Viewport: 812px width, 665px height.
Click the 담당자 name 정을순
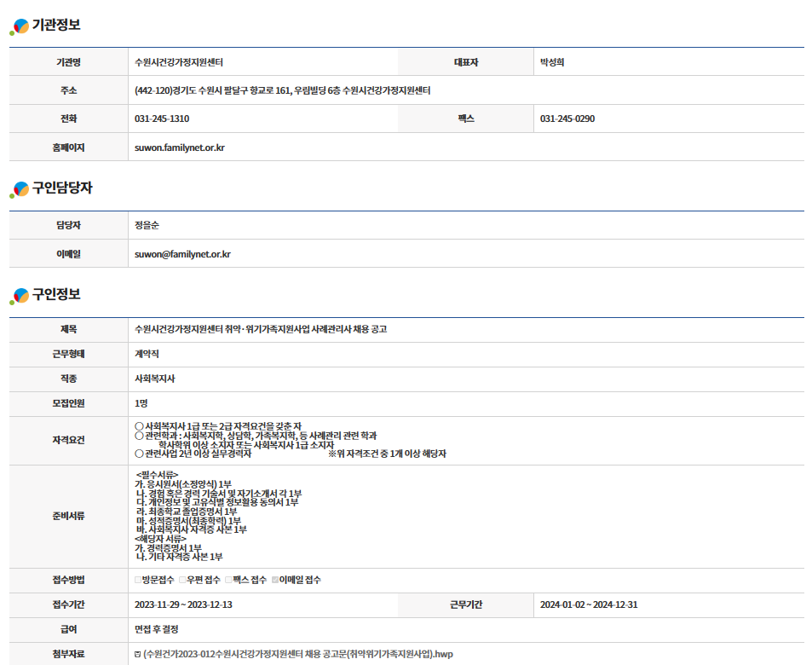pos(147,225)
